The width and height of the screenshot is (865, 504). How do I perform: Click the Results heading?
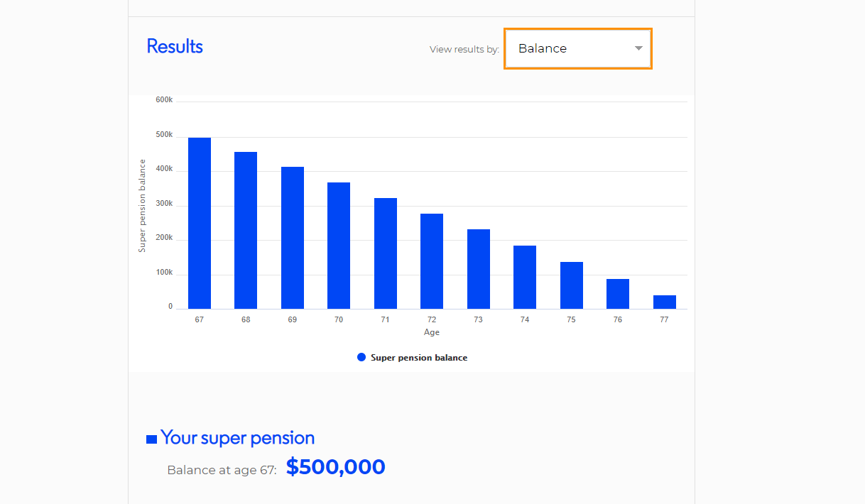point(175,47)
